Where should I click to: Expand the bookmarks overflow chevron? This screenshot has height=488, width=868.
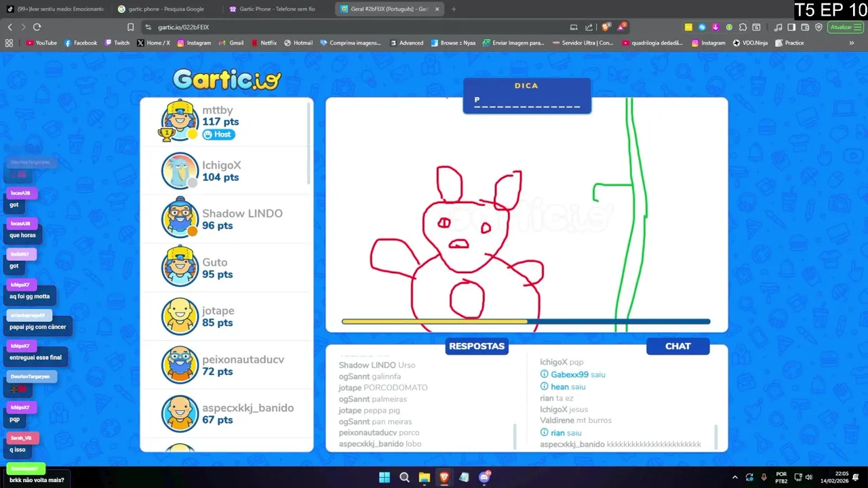pos(852,43)
